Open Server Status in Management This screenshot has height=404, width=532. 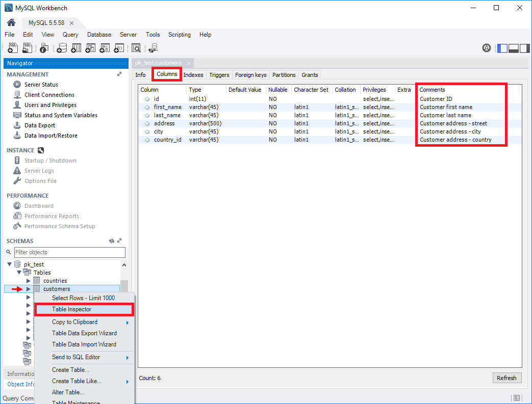coord(41,85)
